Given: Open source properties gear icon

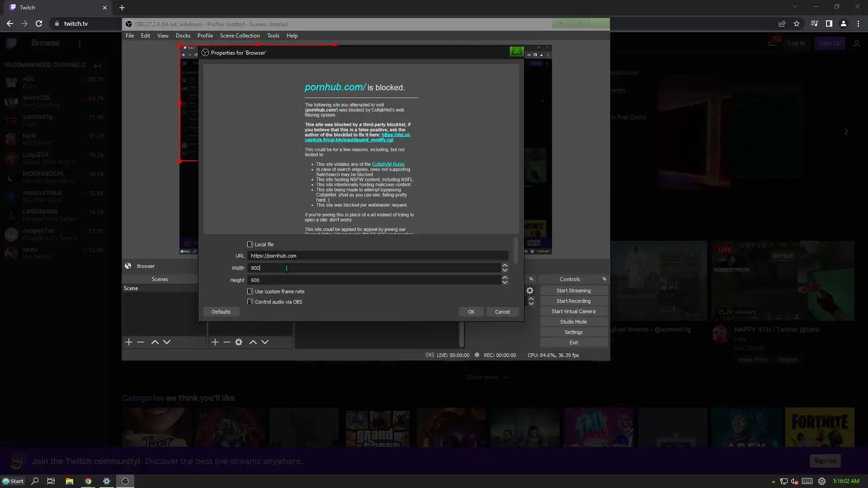Looking at the screenshot, I should 239,342.
